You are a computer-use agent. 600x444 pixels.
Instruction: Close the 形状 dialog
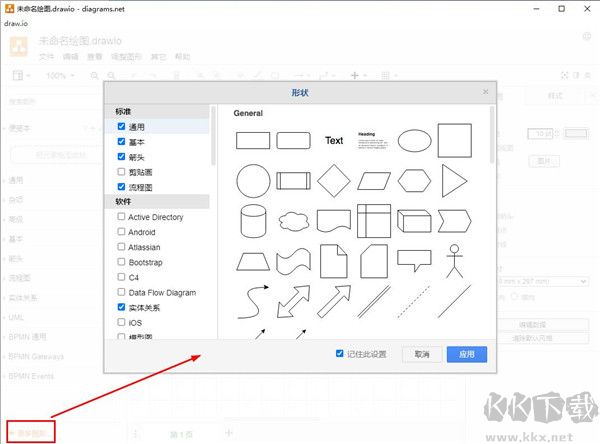(x=486, y=92)
